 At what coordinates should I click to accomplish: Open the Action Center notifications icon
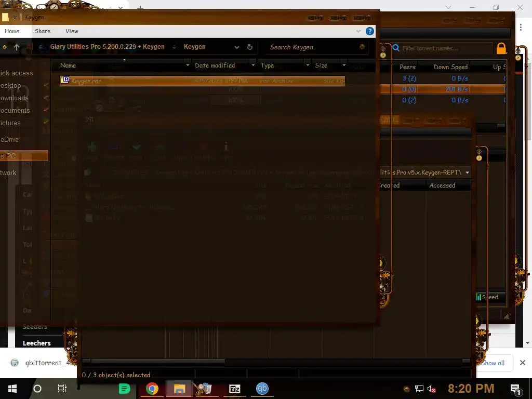click(515, 389)
